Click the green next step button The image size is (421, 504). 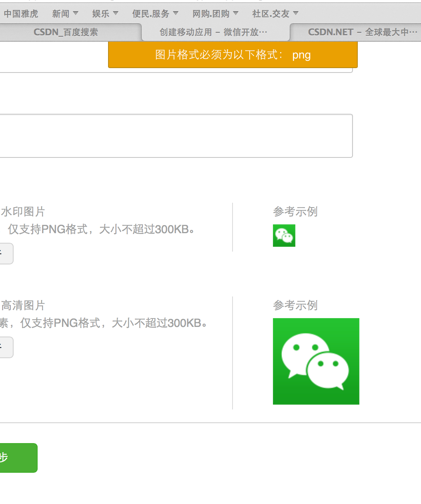click(18, 458)
